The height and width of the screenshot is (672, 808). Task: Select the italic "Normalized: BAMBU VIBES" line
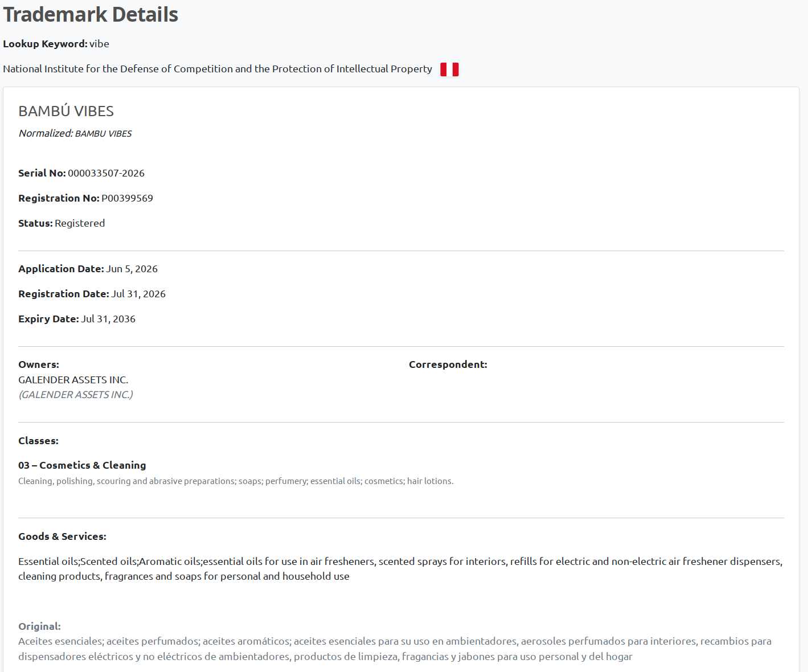pos(75,133)
